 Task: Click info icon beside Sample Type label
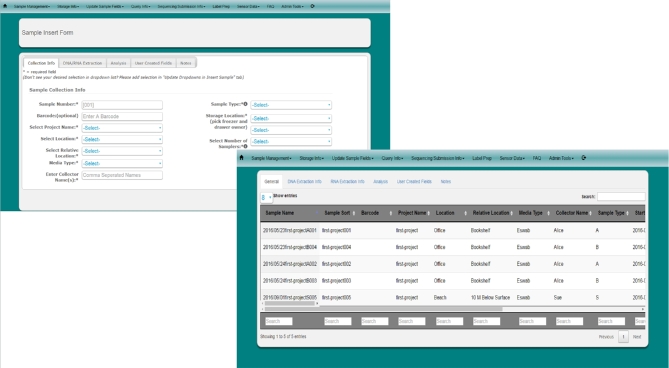(x=246, y=104)
